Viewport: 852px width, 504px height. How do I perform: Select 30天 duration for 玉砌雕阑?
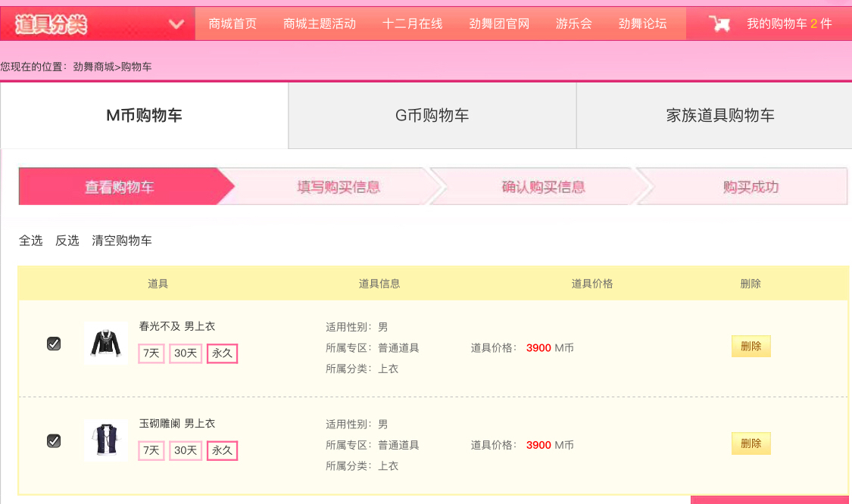tap(186, 451)
